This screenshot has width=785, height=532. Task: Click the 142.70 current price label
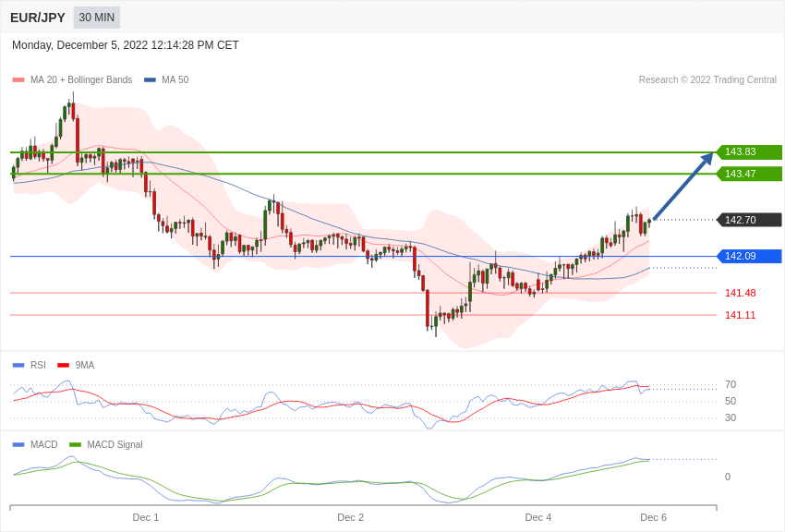pyautogui.click(x=750, y=220)
